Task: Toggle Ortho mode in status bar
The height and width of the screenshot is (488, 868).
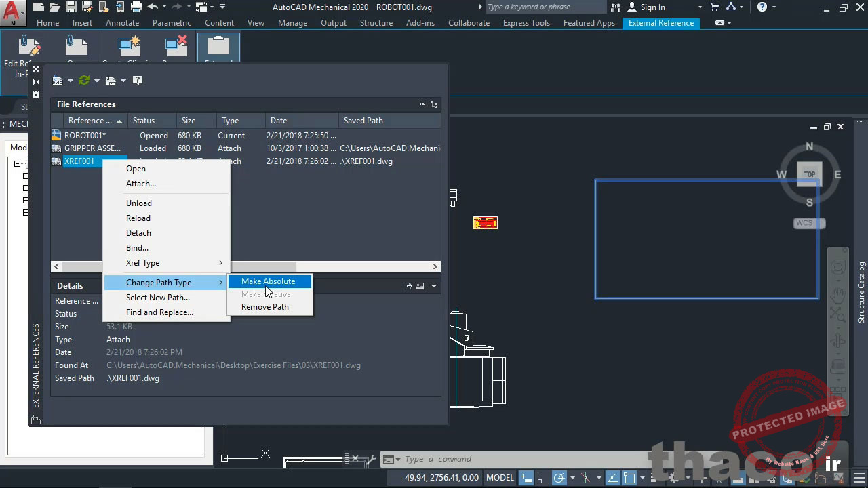Action: [542, 478]
